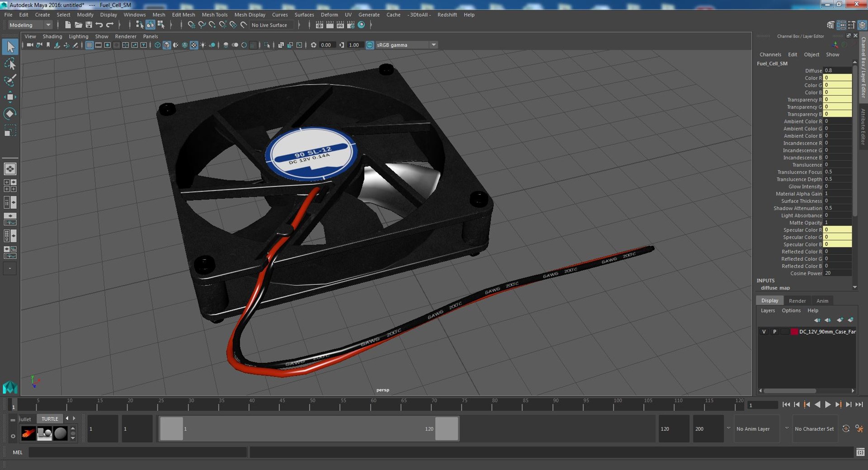
Task: Toggle isolate select in viewport
Action: [267, 45]
